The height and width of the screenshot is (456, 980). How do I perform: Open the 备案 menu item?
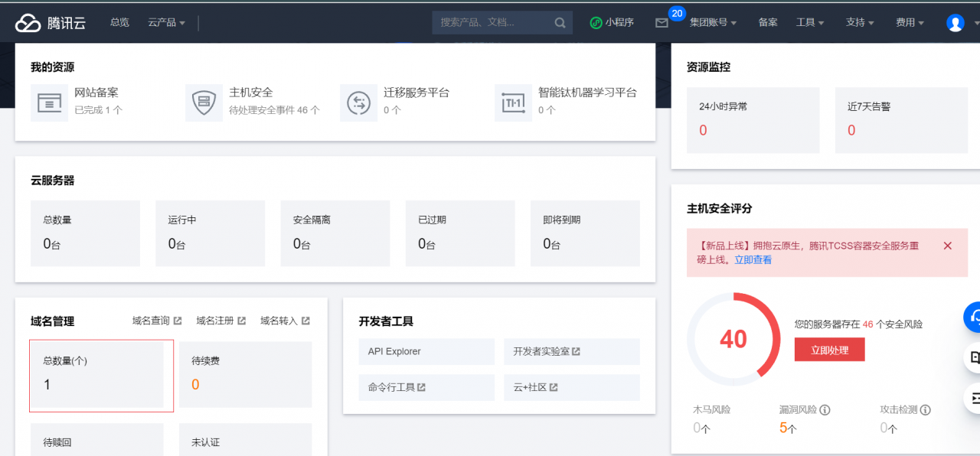tap(768, 22)
